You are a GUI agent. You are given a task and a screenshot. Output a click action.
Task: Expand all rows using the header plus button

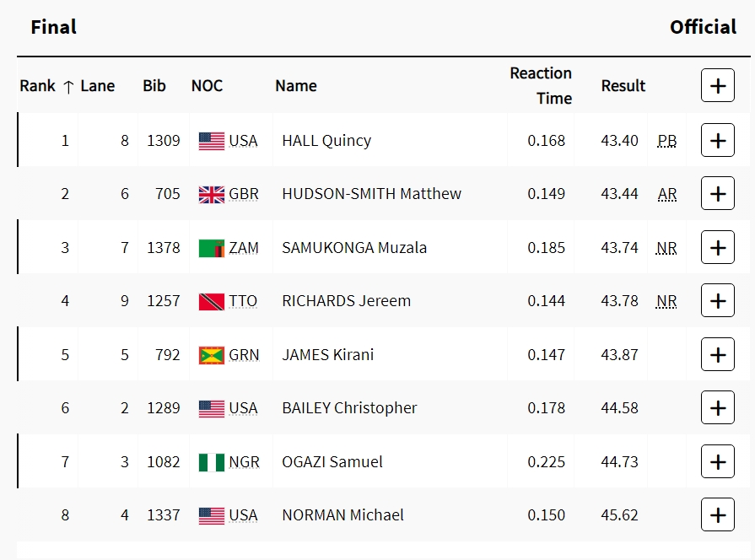coord(717,86)
